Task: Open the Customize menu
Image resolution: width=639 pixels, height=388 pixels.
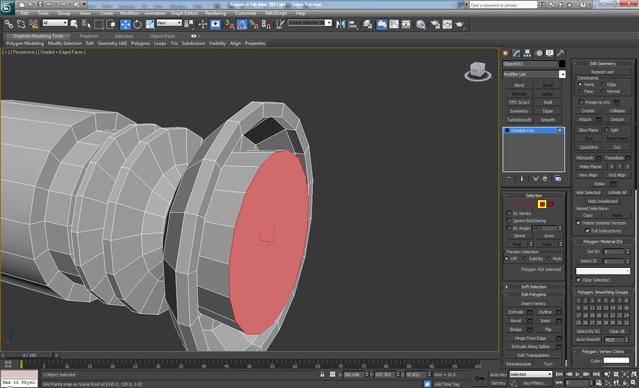Action: click(x=246, y=13)
